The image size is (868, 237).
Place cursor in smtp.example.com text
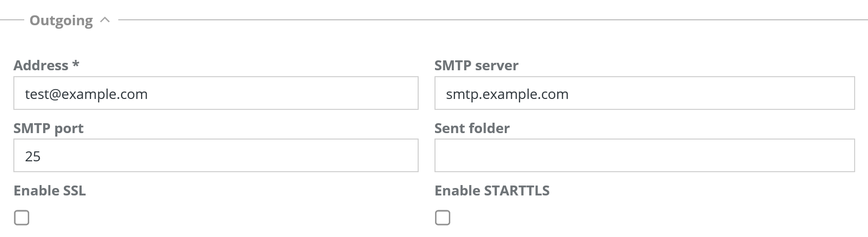[507, 94]
